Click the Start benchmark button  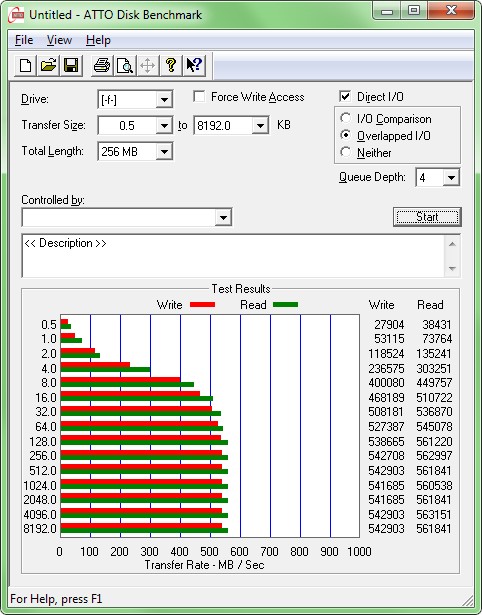coord(427,217)
